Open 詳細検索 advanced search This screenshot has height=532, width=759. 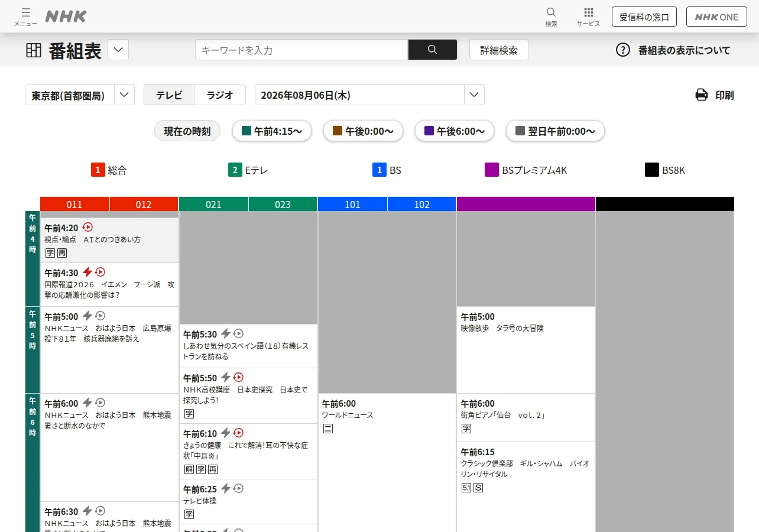point(499,50)
